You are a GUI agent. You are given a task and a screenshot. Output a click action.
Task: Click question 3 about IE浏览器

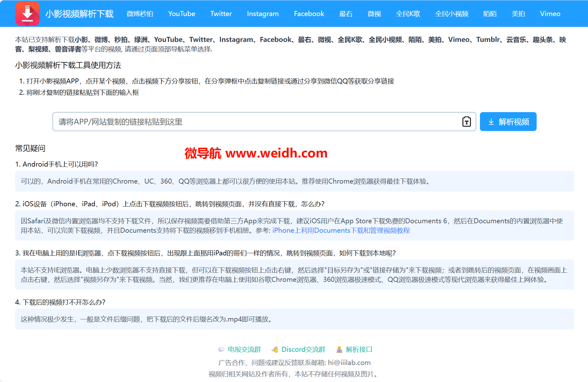(205, 253)
